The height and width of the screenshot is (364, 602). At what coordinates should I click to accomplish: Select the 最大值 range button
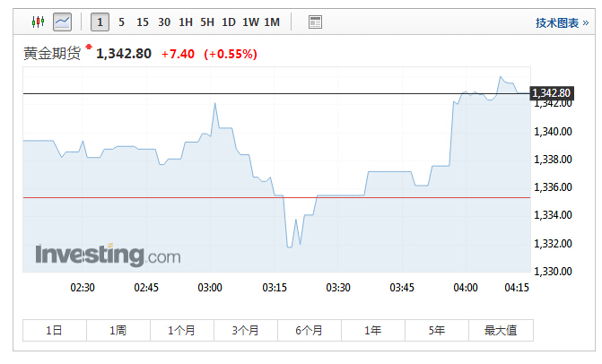[x=501, y=331]
